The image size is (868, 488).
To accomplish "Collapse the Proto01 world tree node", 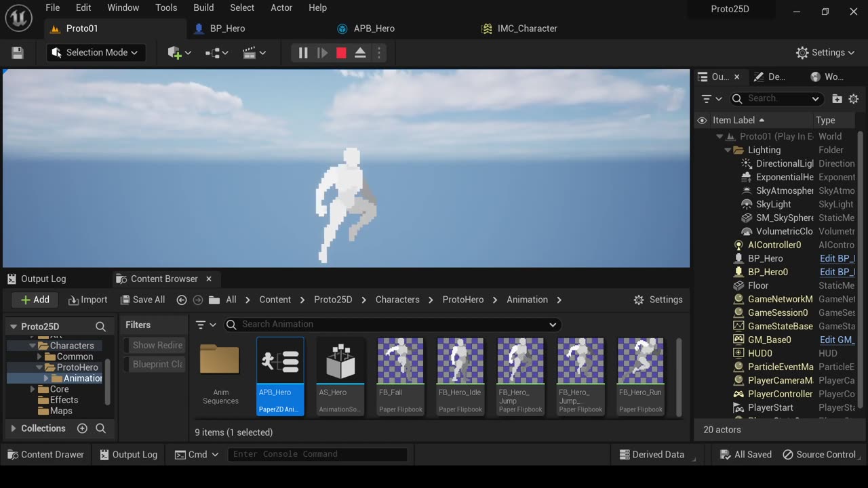I will point(719,137).
